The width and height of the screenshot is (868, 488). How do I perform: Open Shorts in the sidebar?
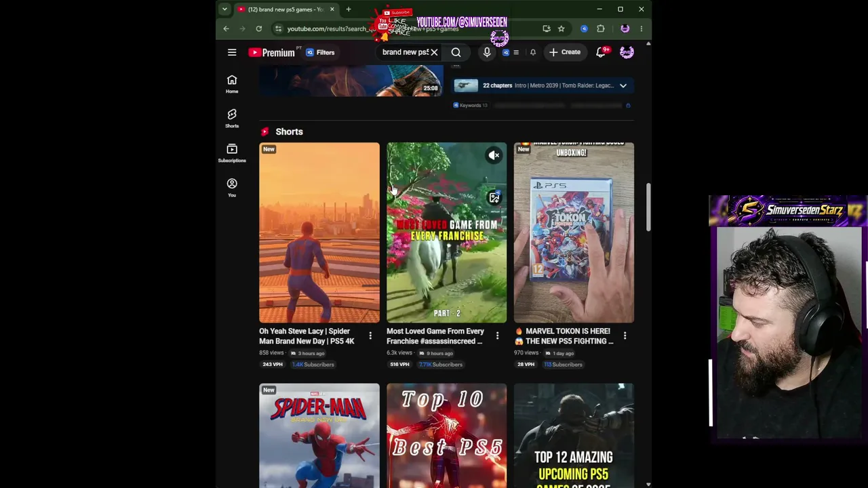tap(232, 118)
